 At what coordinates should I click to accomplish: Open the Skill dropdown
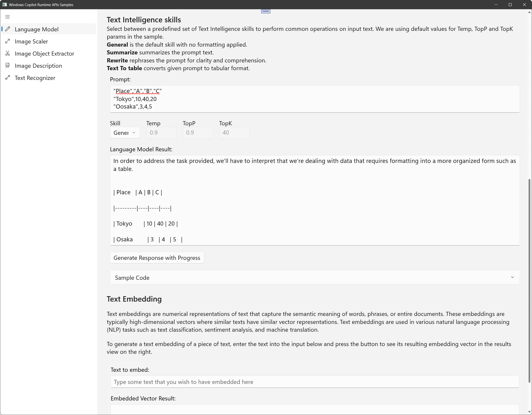tap(125, 133)
